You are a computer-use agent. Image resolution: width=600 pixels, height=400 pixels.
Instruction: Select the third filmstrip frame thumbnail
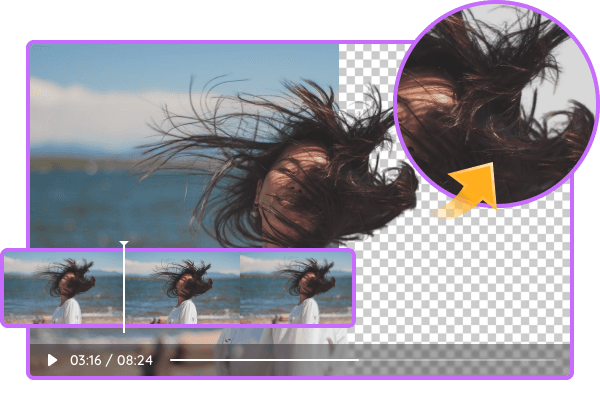tap(297, 287)
